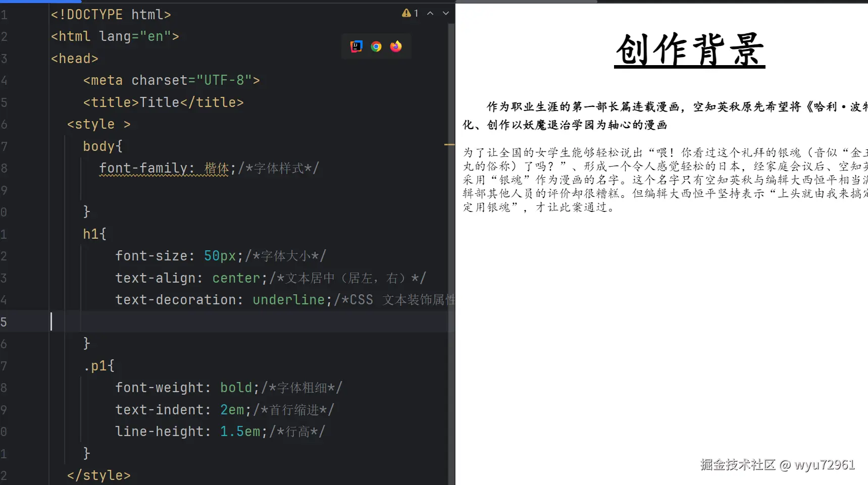Click the h1{ selector line
The width and height of the screenshot is (868, 485).
click(x=95, y=234)
